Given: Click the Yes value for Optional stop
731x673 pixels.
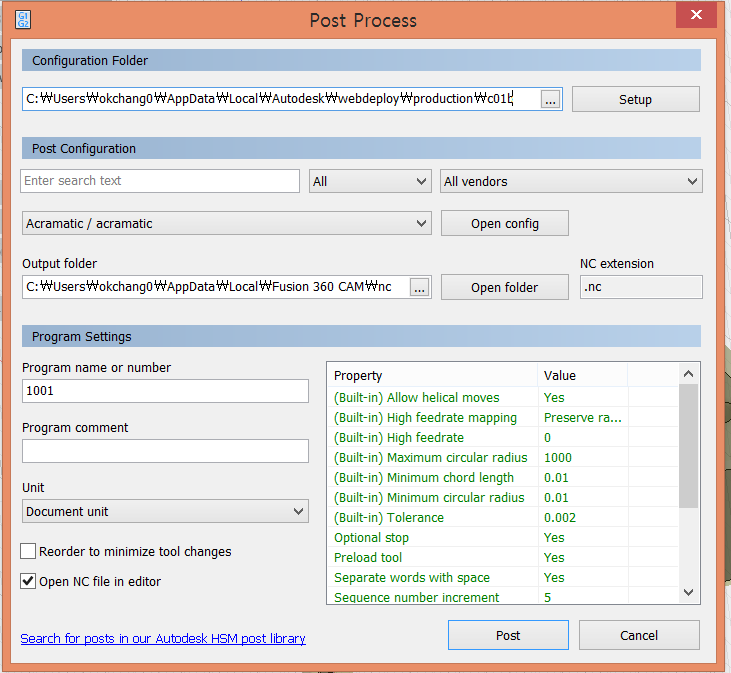Looking at the screenshot, I should pos(583,538).
